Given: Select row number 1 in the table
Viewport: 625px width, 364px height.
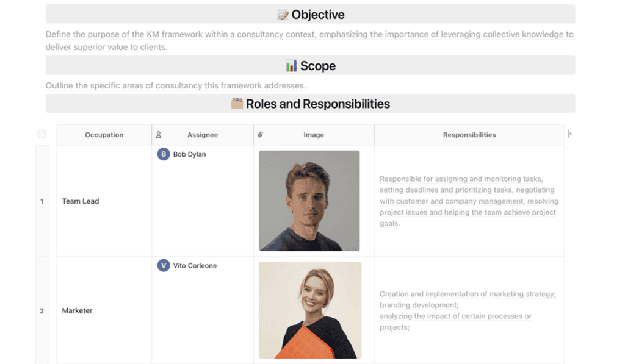Looking at the screenshot, I should click(42, 201).
